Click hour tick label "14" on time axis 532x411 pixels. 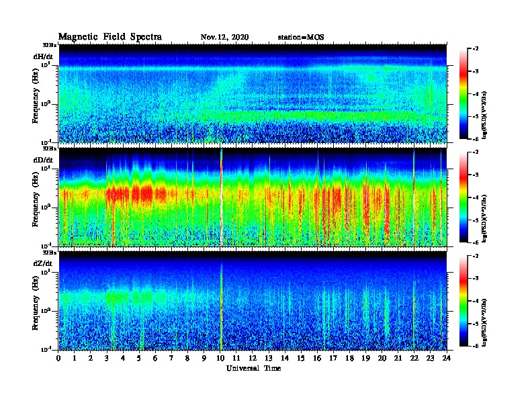pos(285,358)
